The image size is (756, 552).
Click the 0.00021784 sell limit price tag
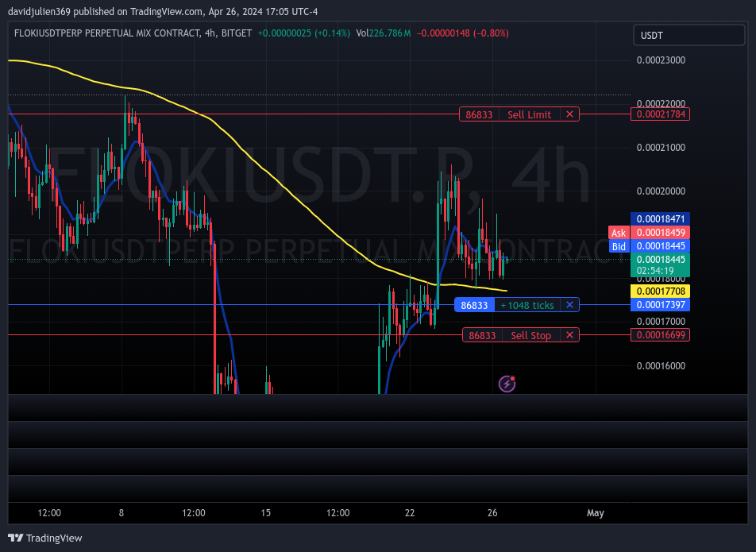click(660, 114)
